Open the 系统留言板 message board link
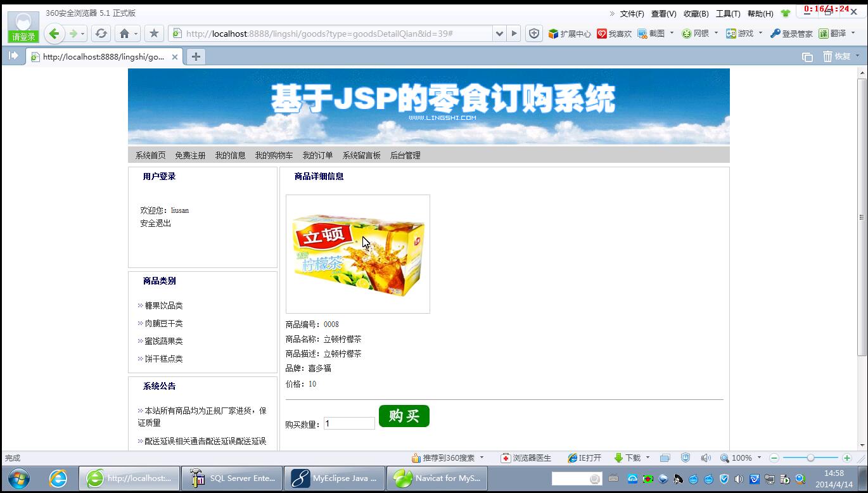868x493 pixels. (362, 155)
